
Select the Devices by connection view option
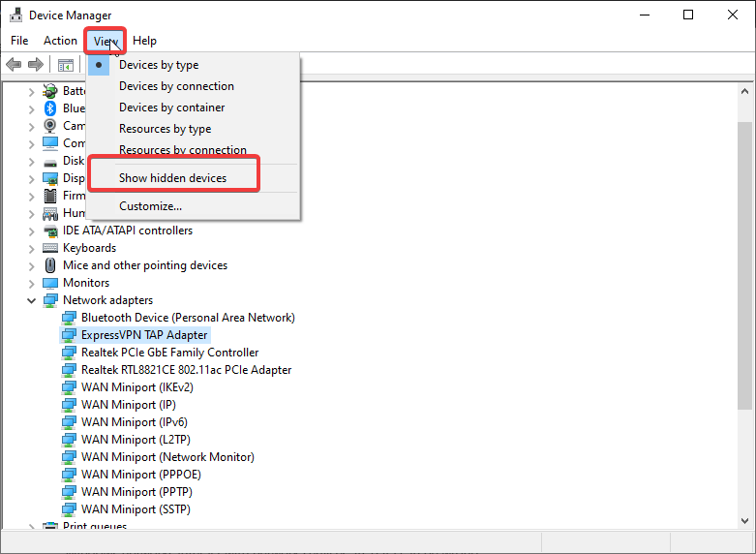click(x=194, y=86)
